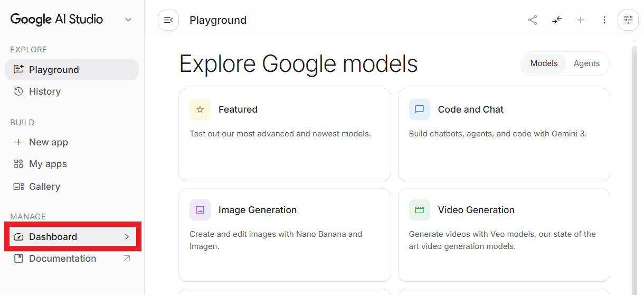Click the Video Generation film icon
The height and width of the screenshot is (295, 644).
pyautogui.click(x=420, y=210)
